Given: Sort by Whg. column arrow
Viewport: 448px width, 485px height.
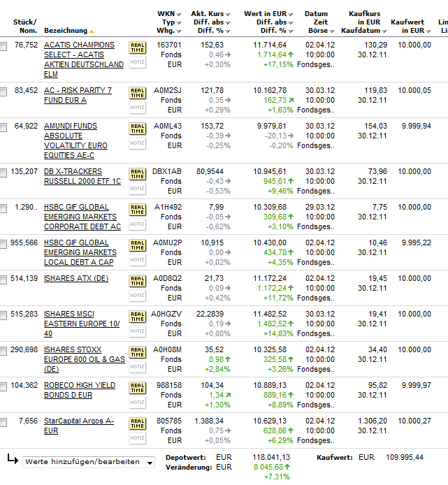Looking at the screenshot, I should [x=178, y=31].
